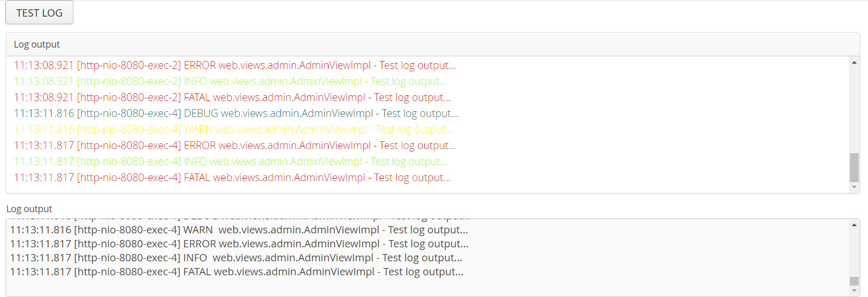The height and width of the screenshot is (297, 868).
Task: Click the plain text area's scroll-up arrow
Action: coord(854,225)
